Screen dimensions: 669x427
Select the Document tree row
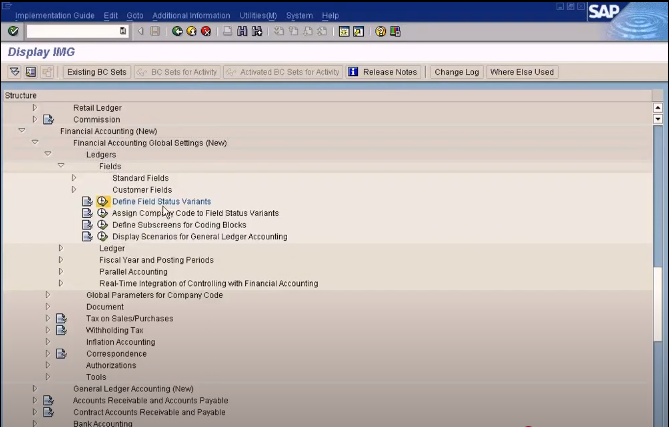[x=105, y=307]
